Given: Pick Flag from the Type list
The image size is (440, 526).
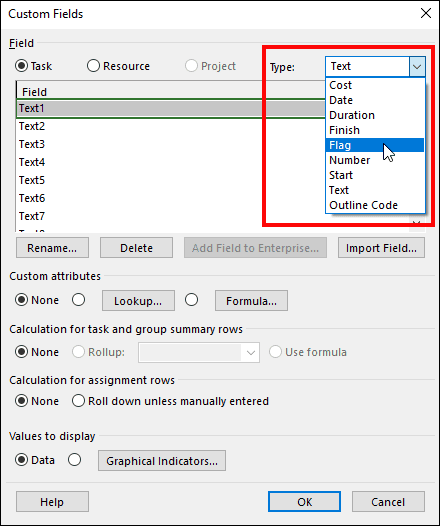Looking at the screenshot, I should [375, 145].
